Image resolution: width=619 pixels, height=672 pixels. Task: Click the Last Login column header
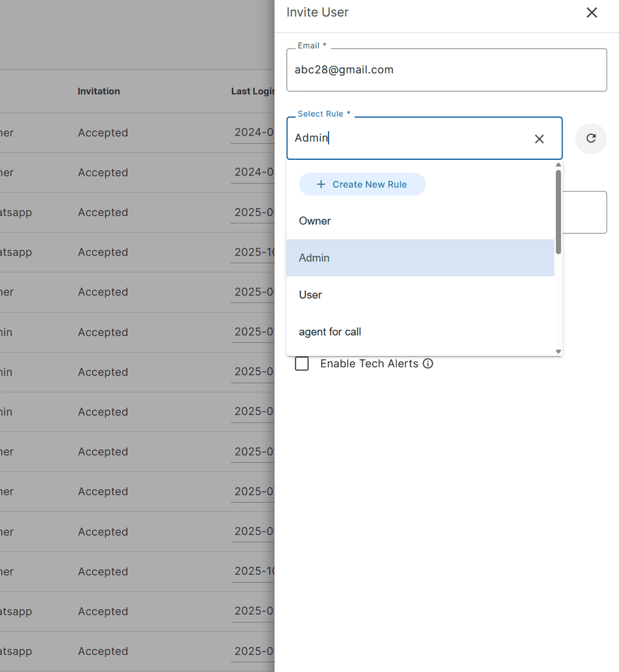click(252, 91)
